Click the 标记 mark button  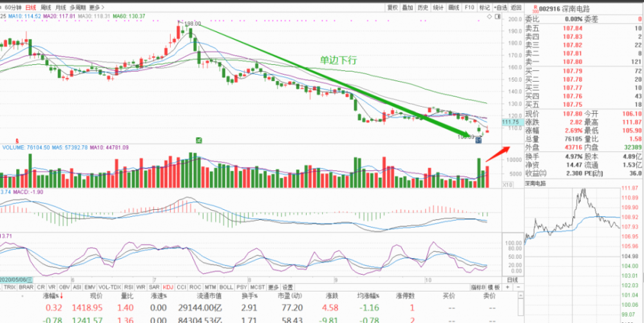click(485, 7)
